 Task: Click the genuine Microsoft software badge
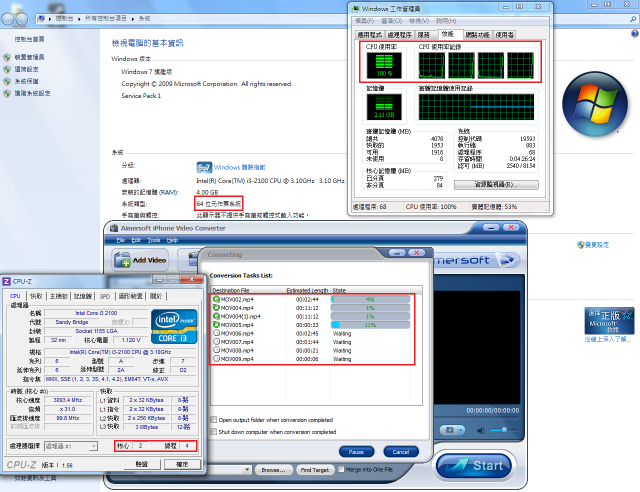click(609, 321)
